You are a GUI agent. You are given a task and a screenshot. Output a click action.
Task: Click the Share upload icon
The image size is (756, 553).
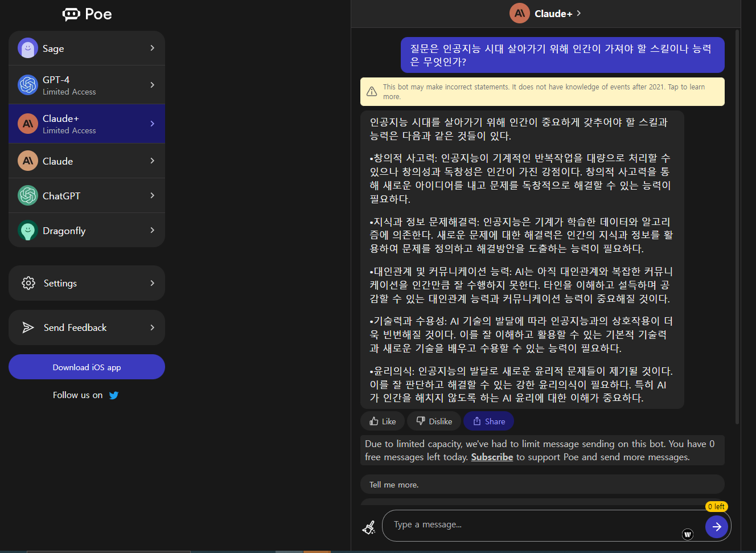477,421
